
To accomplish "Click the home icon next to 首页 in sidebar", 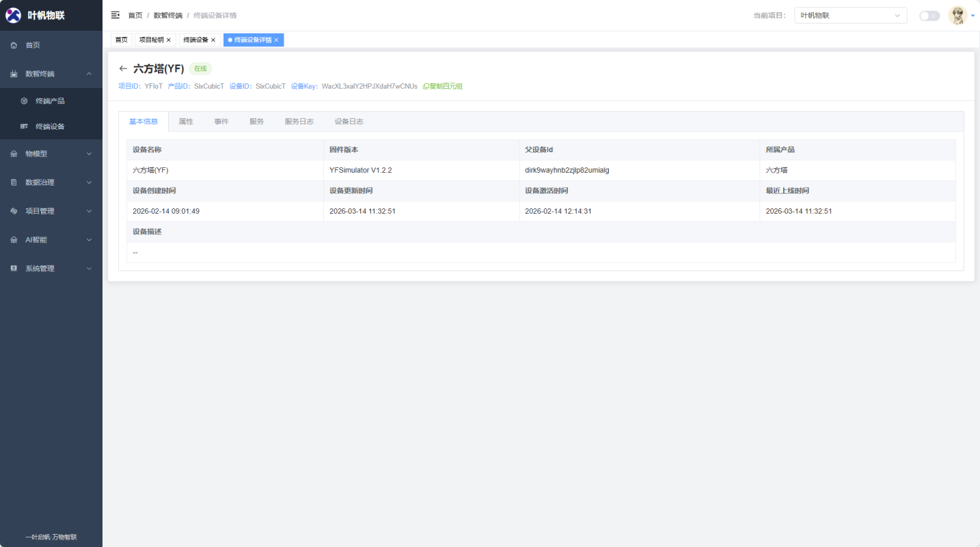I will pyautogui.click(x=14, y=45).
